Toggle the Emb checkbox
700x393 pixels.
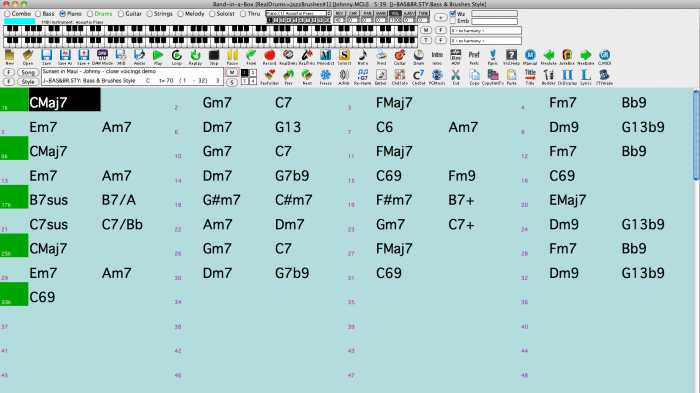[x=453, y=21]
